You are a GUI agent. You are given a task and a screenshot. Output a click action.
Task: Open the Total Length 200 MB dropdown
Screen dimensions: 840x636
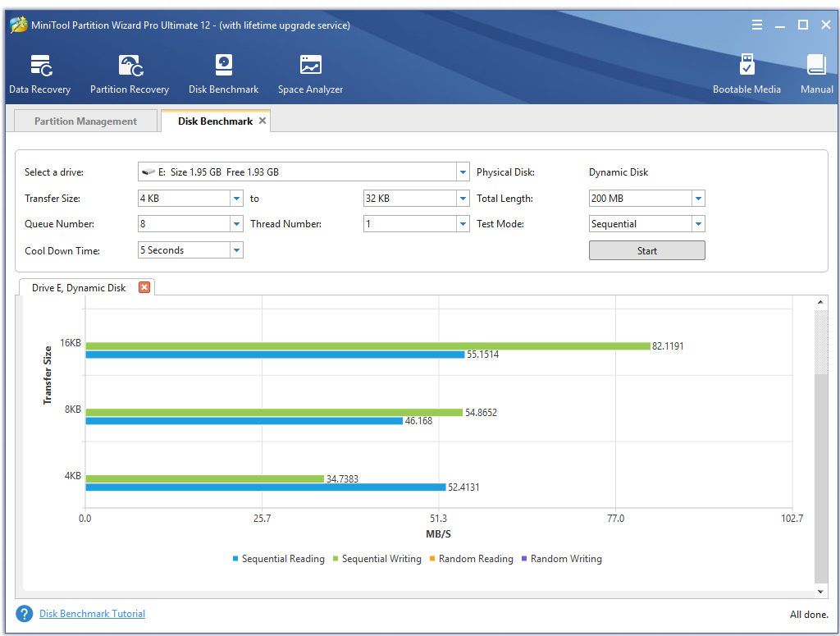(698, 199)
